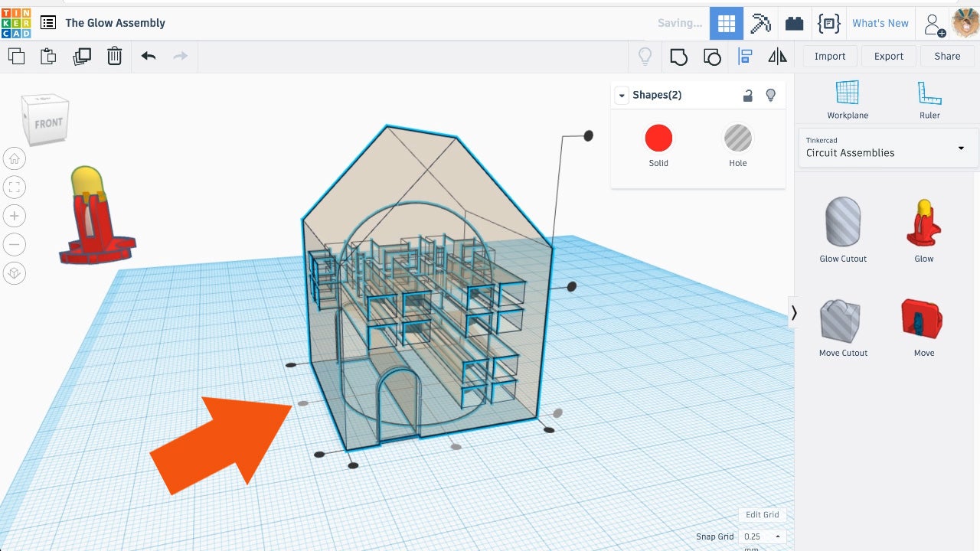Copy the selected shapes
Viewport: 980px width, 551px height.
coord(16,56)
